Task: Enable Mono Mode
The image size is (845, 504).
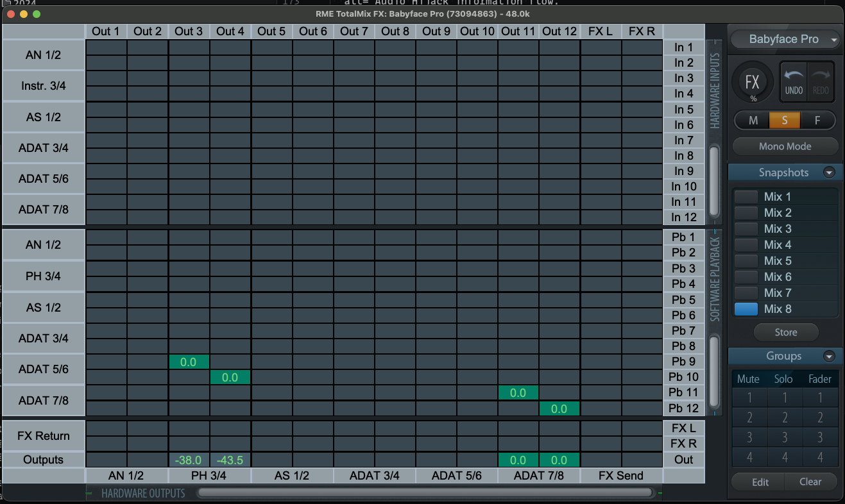Action: [x=785, y=146]
